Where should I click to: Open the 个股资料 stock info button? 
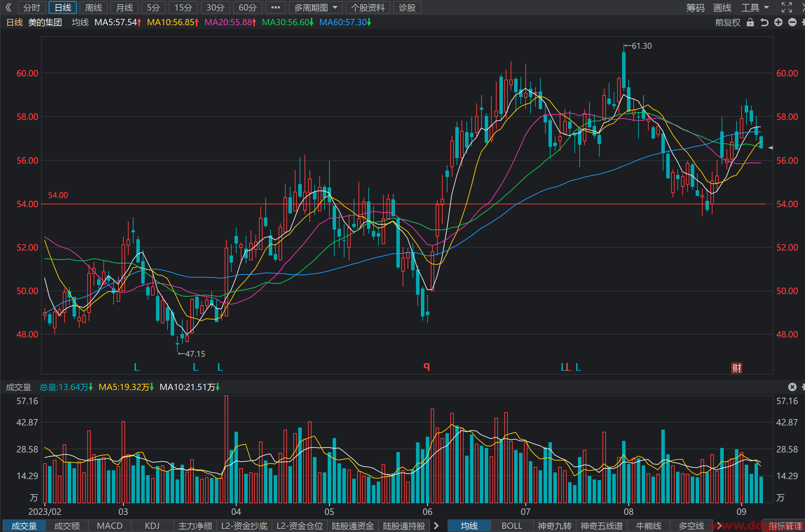pos(368,7)
